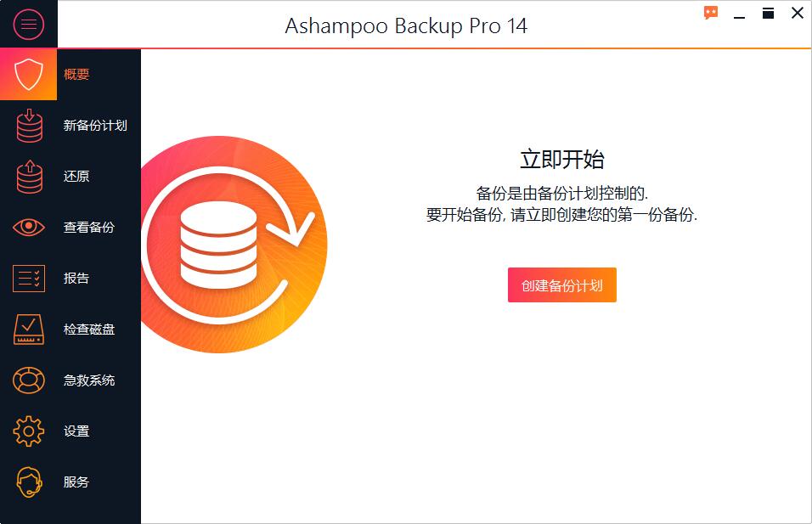Click the feedback speech bubble icon

(711, 13)
